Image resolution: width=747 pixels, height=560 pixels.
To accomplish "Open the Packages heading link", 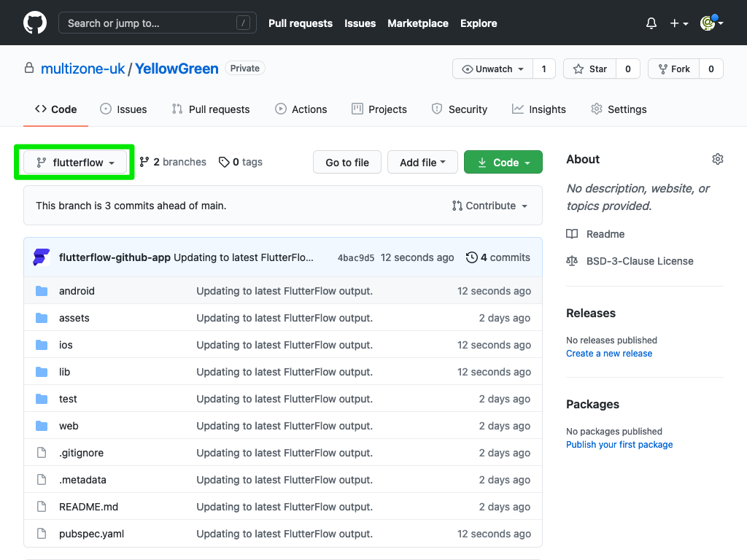I will (592, 404).
